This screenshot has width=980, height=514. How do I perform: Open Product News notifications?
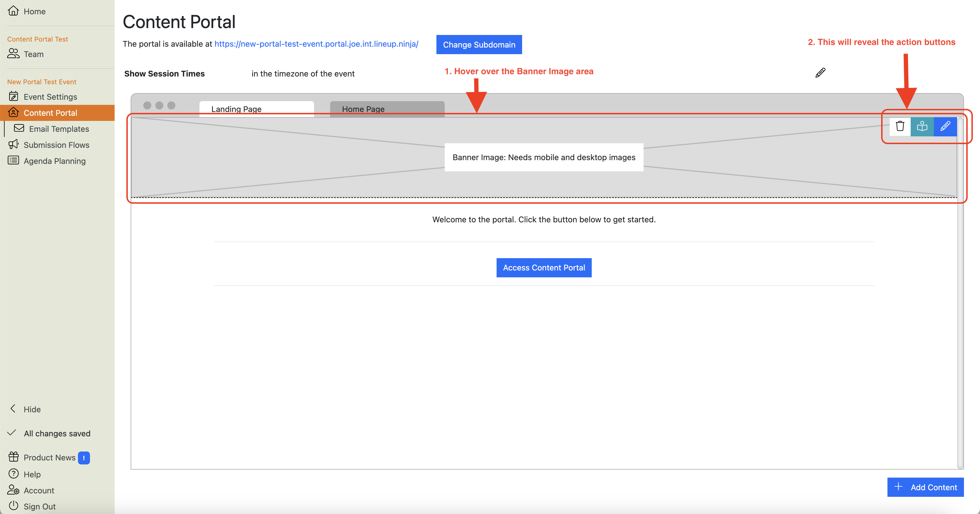point(50,458)
